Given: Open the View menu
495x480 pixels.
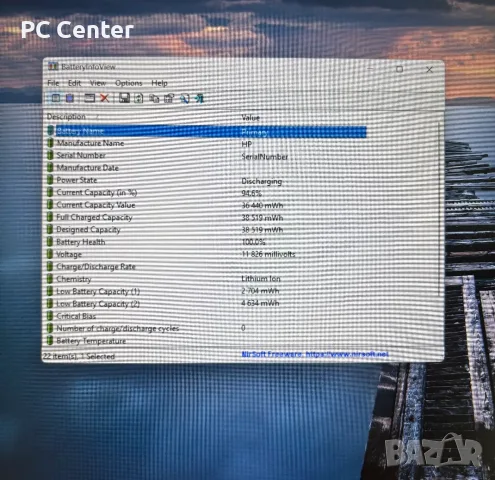Looking at the screenshot, I should click(x=98, y=83).
